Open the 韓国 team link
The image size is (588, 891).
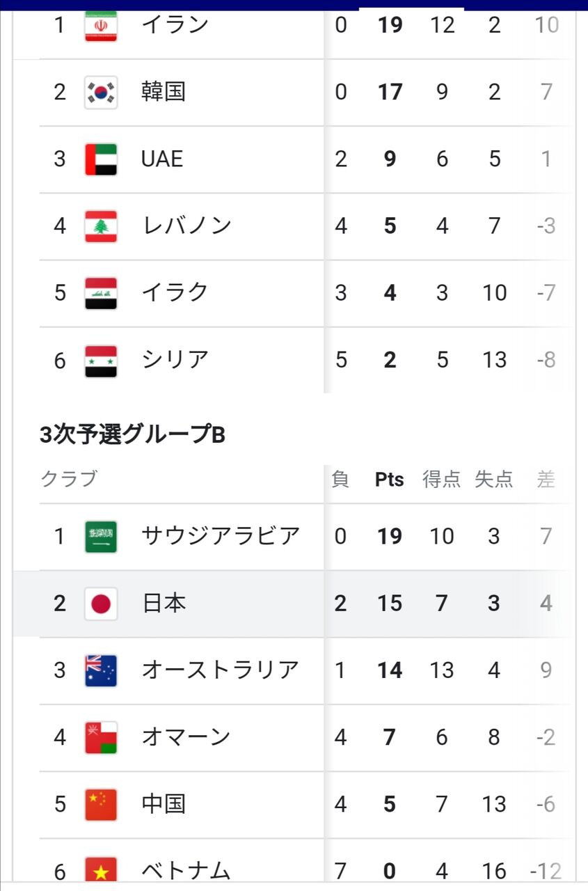[164, 92]
